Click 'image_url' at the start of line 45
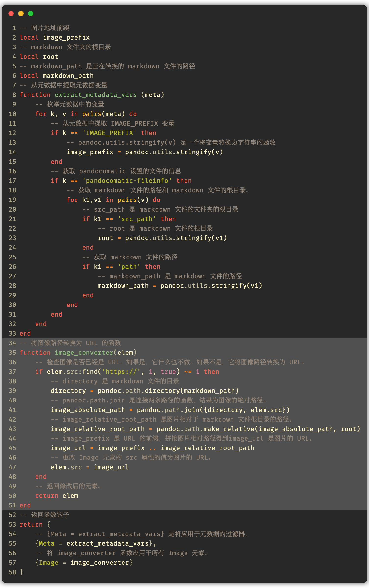This screenshot has height=588, width=369. [x=68, y=448]
